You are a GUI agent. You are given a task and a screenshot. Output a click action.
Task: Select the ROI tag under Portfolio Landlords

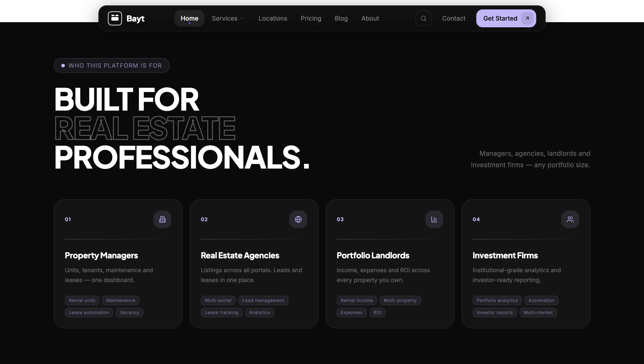(377, 313)
